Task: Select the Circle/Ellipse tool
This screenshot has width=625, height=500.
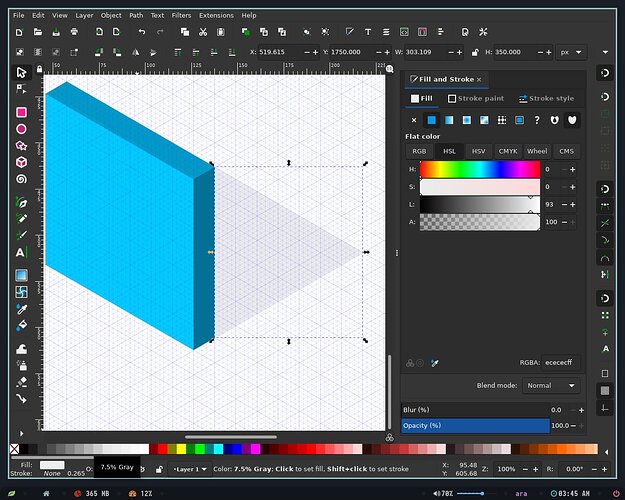Action: coord(22,129)
